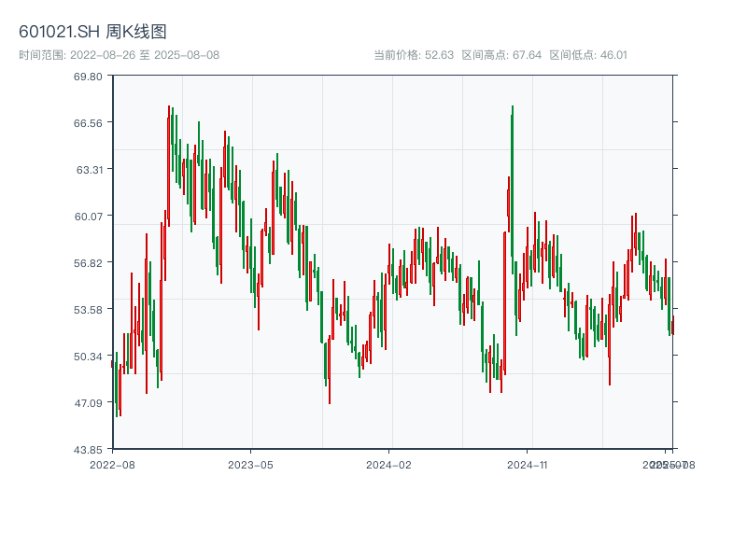Click y-axis value 43.85
This screenshot has height=560, width=747.
[x=88, y=450]
